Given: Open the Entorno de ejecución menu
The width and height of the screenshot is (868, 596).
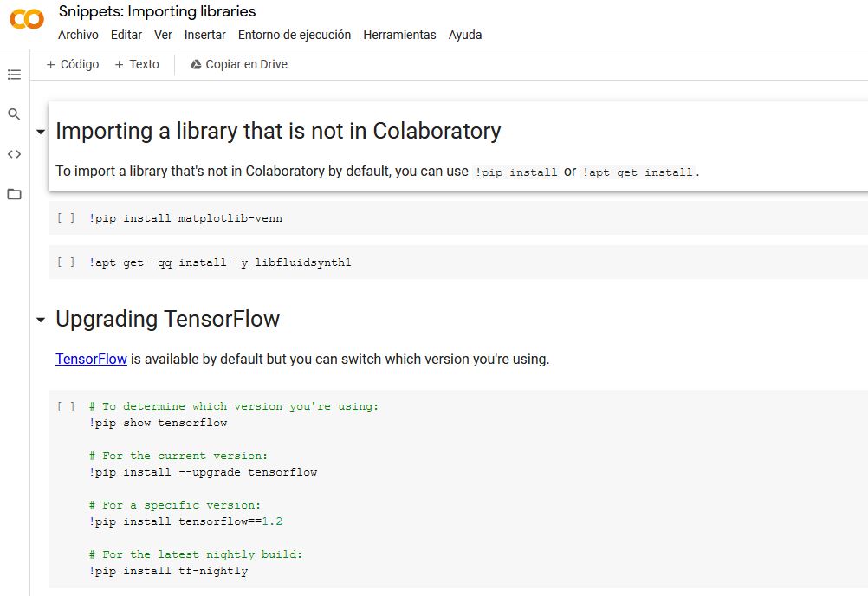Looking at the screenshot, I should 295,35.
